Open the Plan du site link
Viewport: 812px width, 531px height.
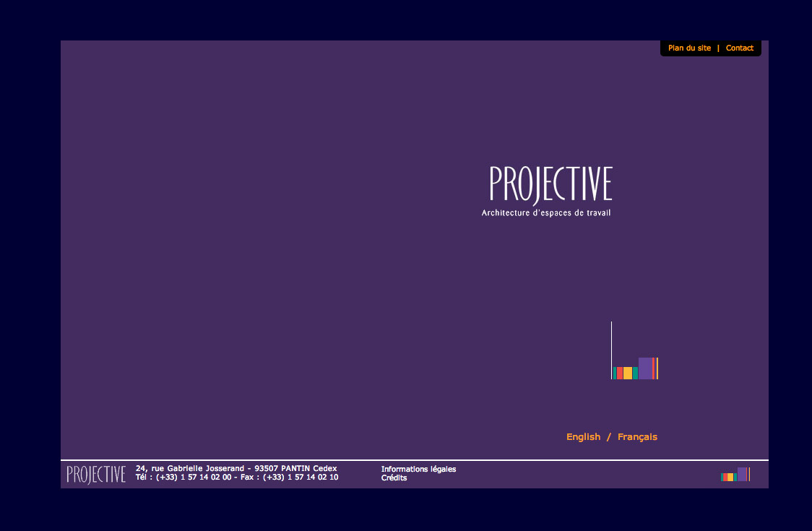click(x=689, y=48)
